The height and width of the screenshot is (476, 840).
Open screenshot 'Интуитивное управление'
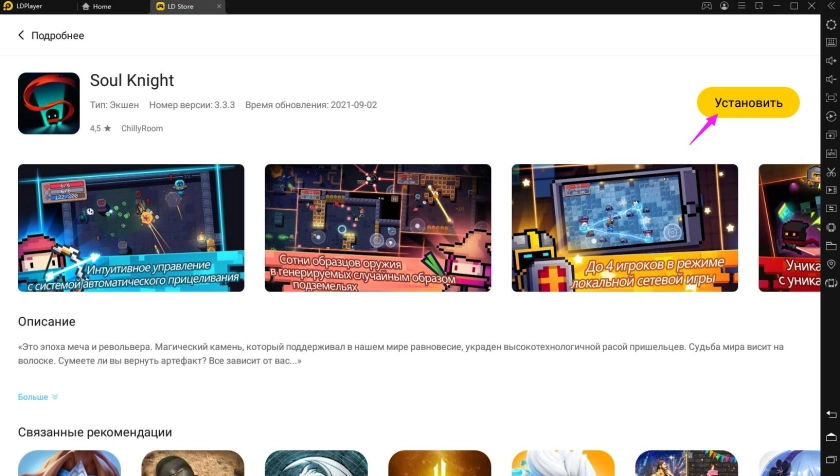(x=131, y=228)
